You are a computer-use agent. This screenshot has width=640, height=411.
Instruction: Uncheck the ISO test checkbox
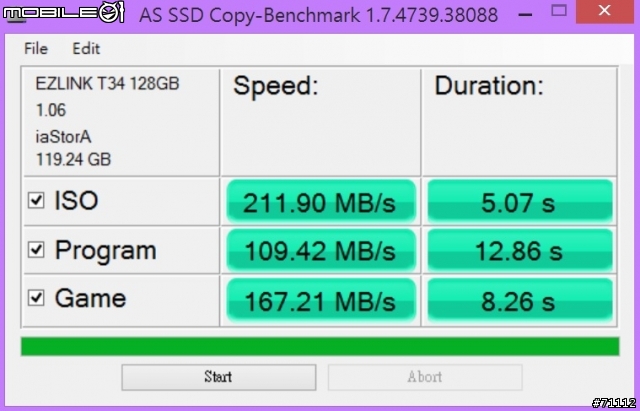(x=36, y=200)
